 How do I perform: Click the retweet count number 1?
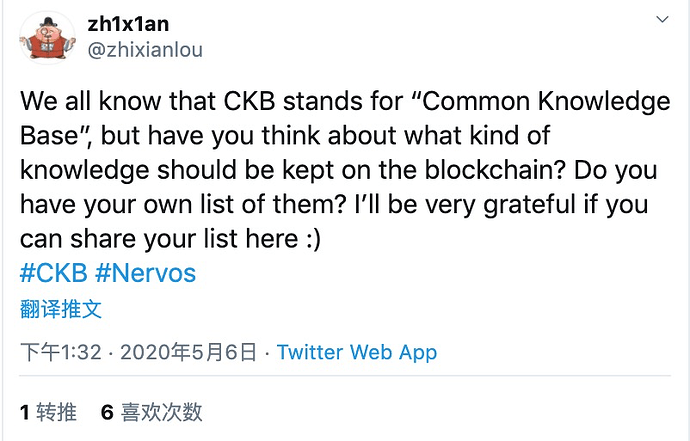point(25,413)
